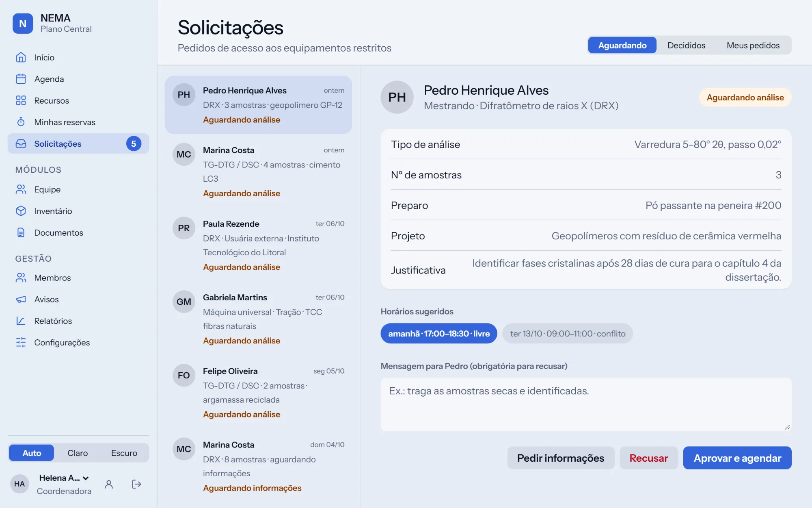The height and width of the screenshot is (508, 812).
Task: Click the large PH avatar in detail panel
Action: (397, 97)
